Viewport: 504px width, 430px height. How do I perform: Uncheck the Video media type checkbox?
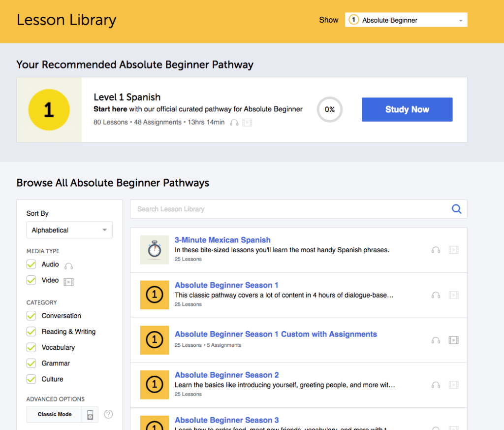(x=31, y=280)
